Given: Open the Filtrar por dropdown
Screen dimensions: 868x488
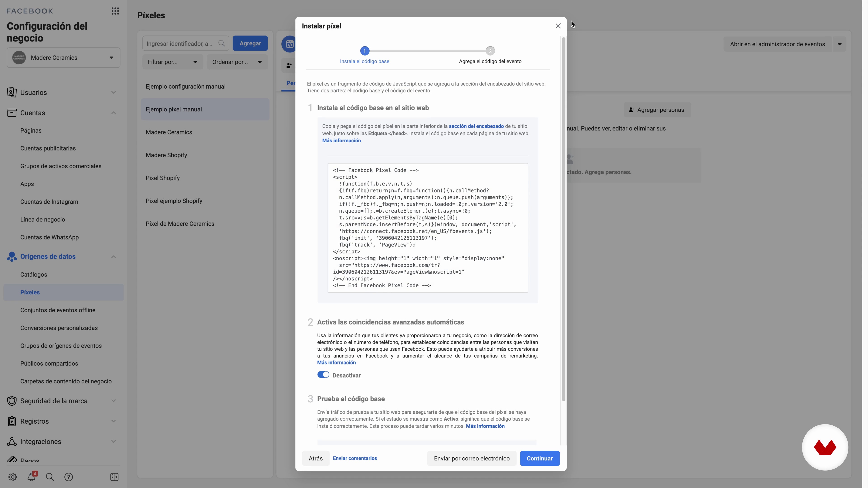Looking at the screenshot, I should coord(172,62).
